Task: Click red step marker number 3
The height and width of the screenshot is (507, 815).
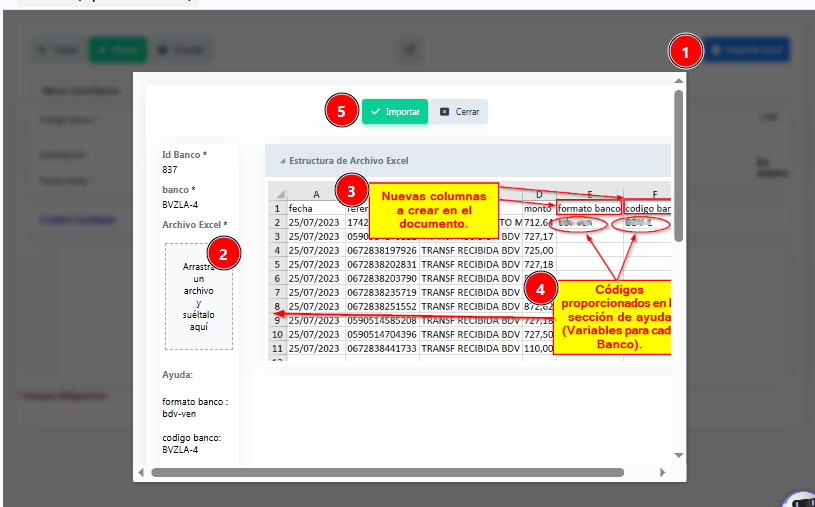Action: (348, 188)
